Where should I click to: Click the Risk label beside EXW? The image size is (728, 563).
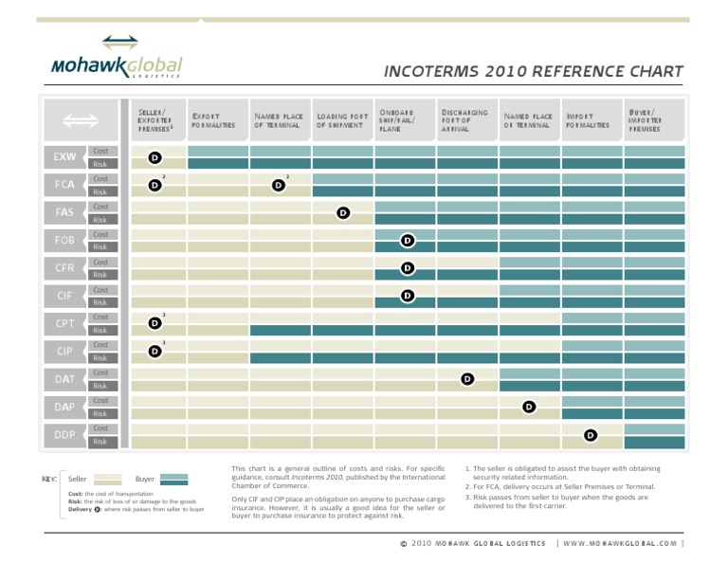pos(102,164)
